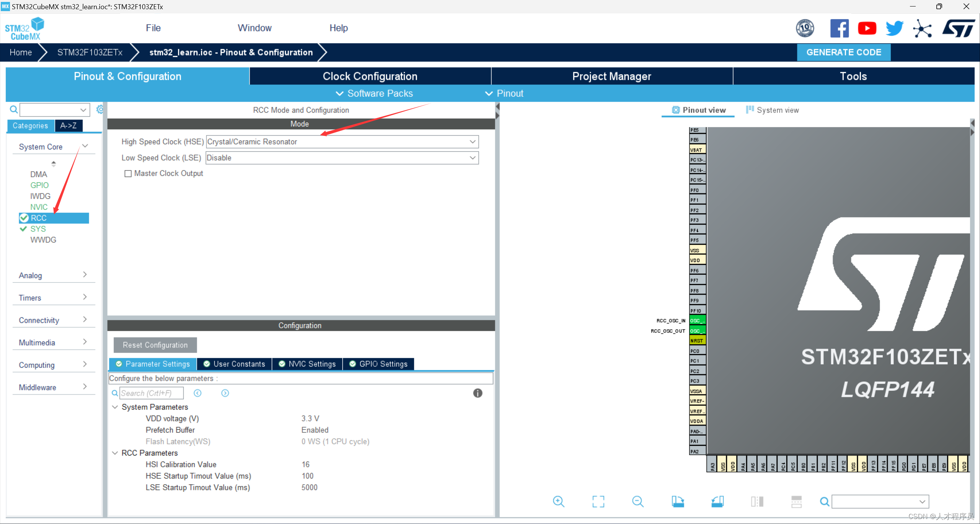Select the NVIC Settings tab
Viewport: 980px width, 524px height.
(x=307, y=364)
